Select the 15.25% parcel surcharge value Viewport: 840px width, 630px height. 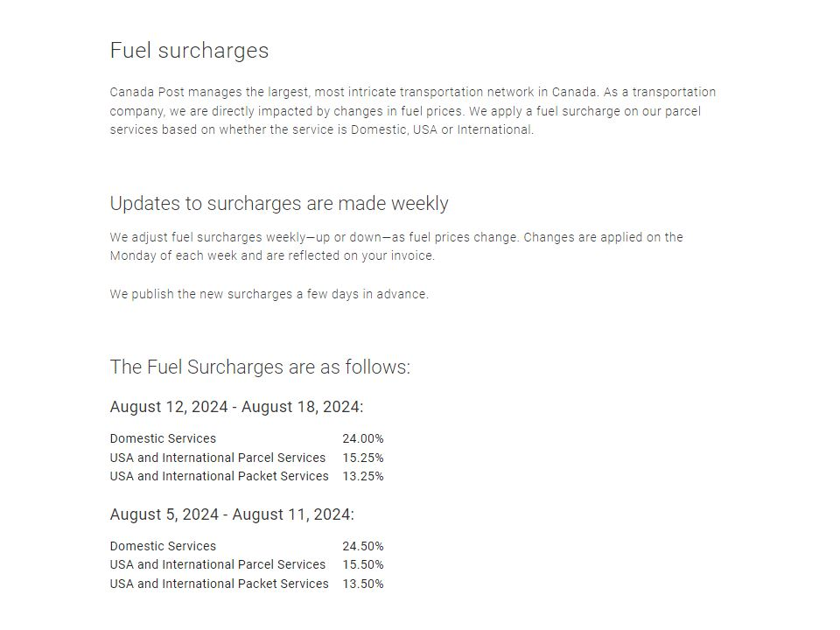pyautogui.click(x=363, y=458)
